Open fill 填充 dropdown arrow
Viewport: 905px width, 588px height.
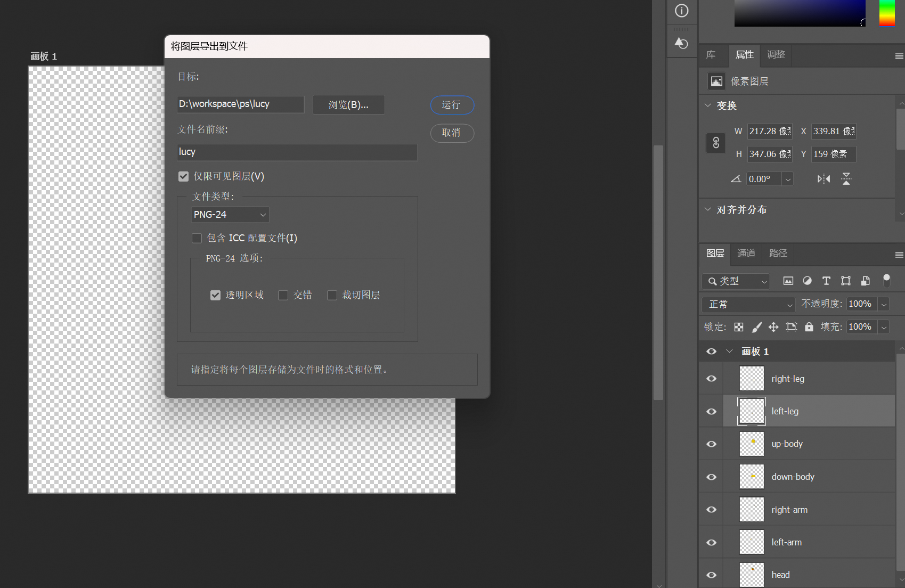click(x=884, y=327)
